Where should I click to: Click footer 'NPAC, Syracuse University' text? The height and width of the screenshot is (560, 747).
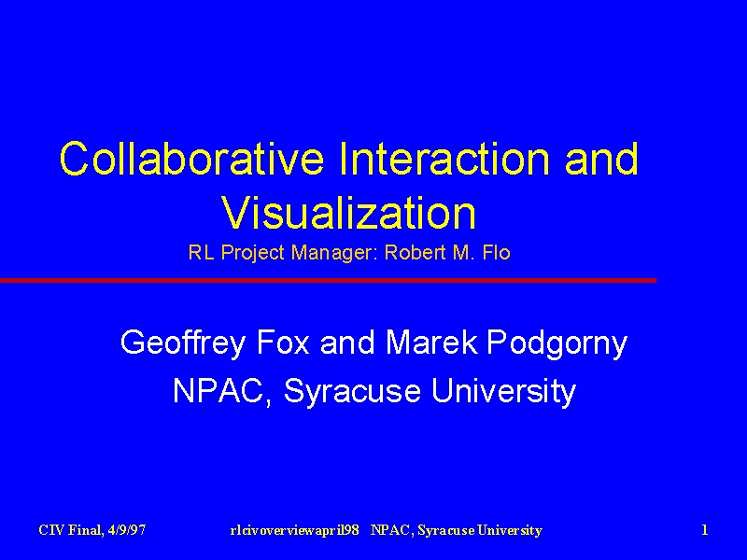click(x=457, y=530)
